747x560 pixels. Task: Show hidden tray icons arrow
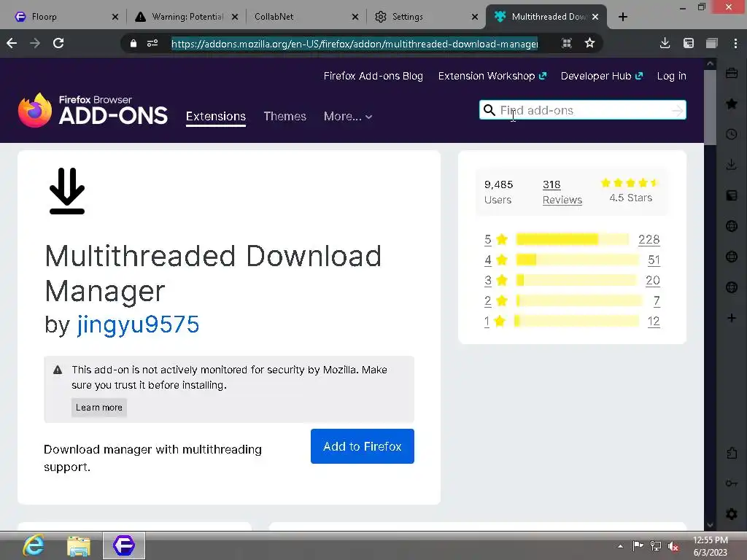click(x=620, y=546)
